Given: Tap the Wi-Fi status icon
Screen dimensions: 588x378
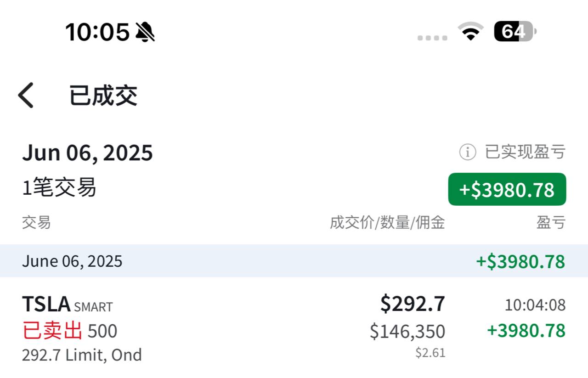Looking at the screenshot, I should click(x=470, y=32).
